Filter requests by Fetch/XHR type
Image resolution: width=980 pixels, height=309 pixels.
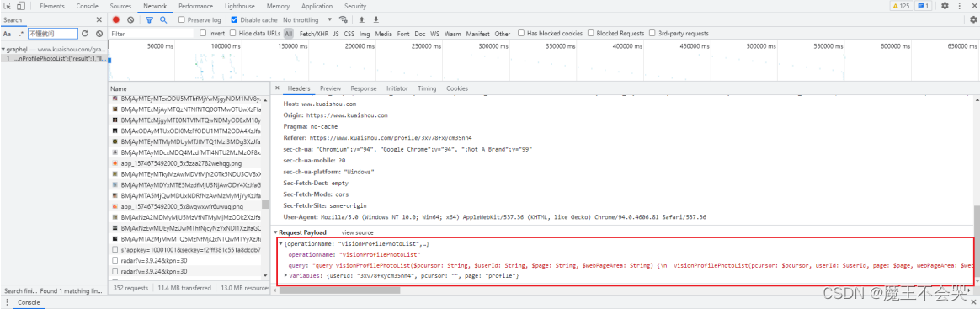coord(313,33)
